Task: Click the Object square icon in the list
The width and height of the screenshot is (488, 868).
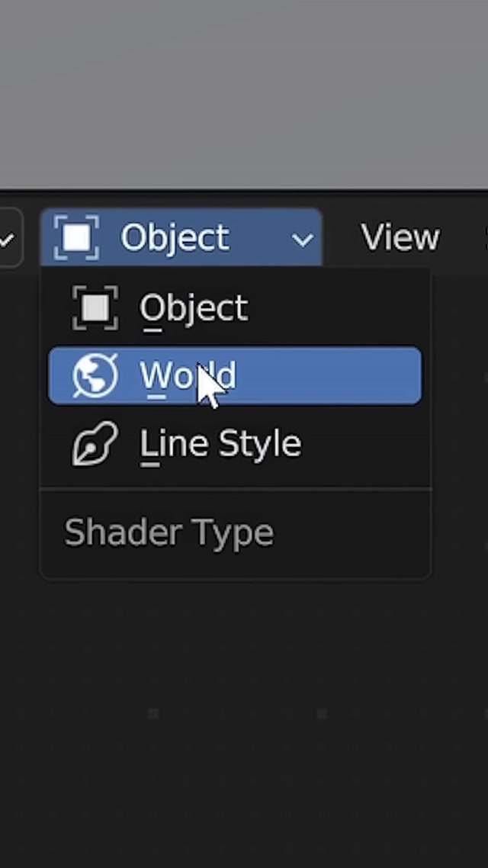Action: [x=95, y=308]
